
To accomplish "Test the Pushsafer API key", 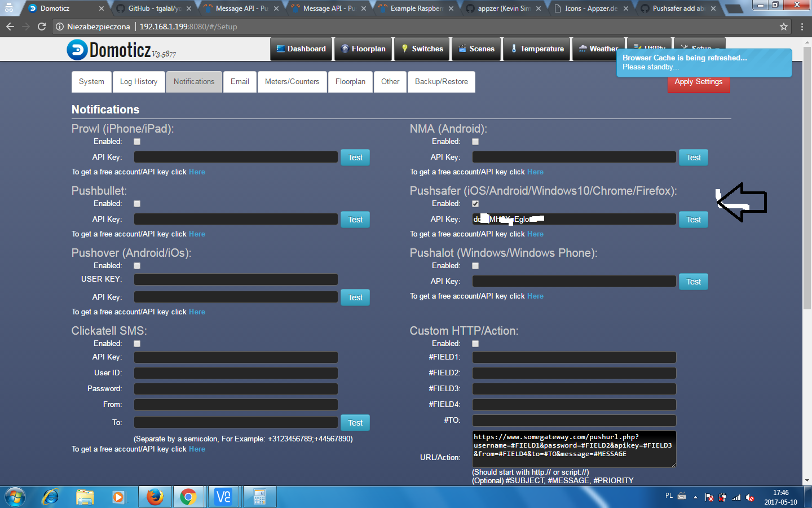I will click(x=694, y=220).
